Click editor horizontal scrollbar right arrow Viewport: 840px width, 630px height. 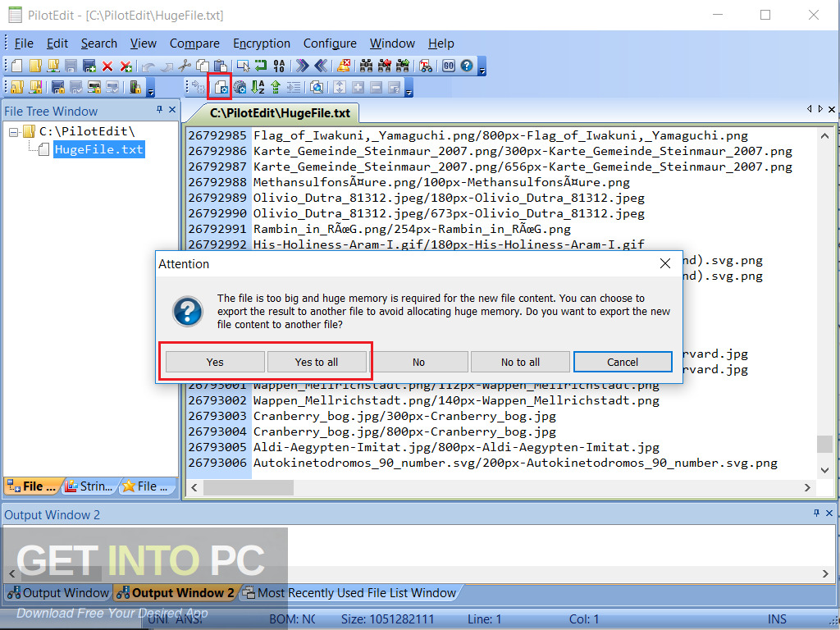click(807, 487)
